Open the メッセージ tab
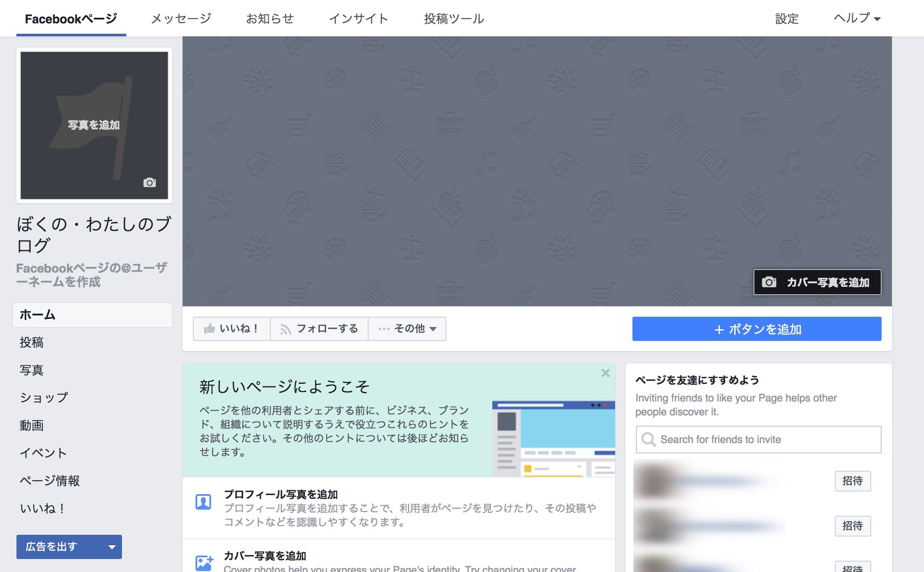This screenshot has width=924, height=572. pyautogui.click(x=181, y=19)
